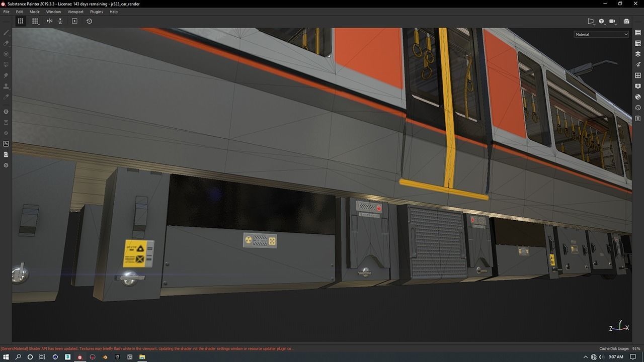Select the Clone tool

coord(6,86)
